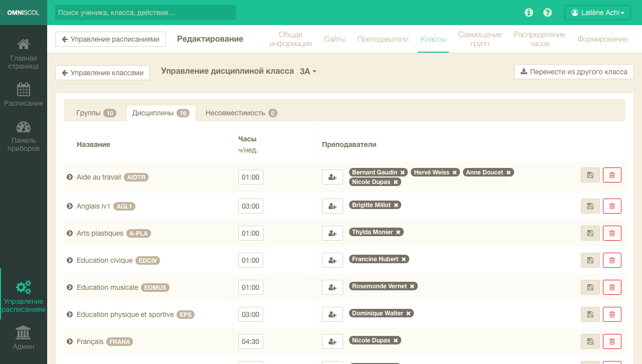This screenshot has width=642, height=364.
Task: Click Перенести из другого класса button
Action: click(574, 72)
